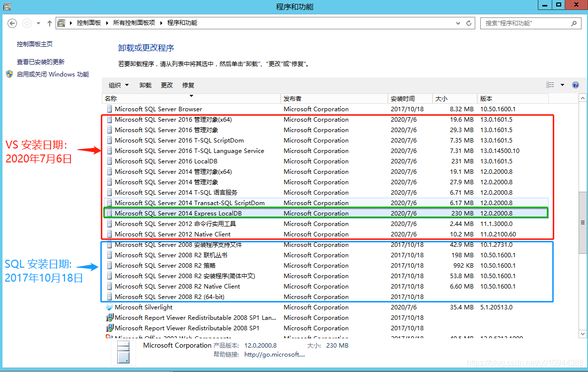
Task: Click the 修复 toolbar button
Action: click(x=188, y=85)
